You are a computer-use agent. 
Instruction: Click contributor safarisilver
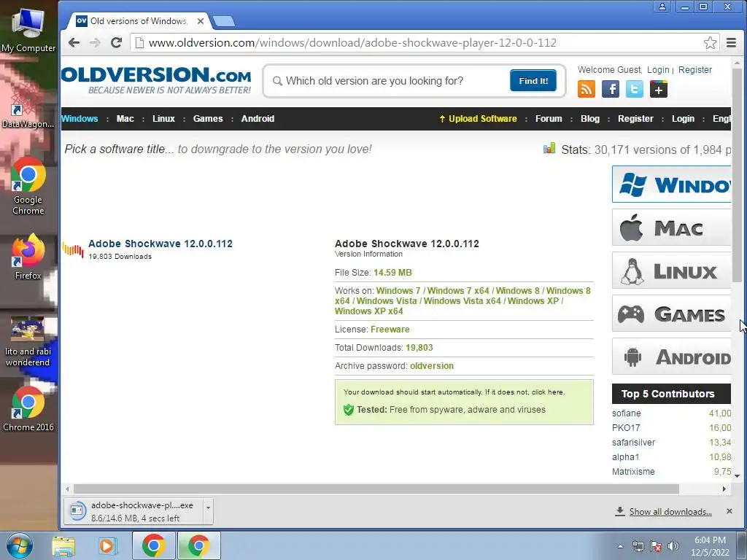[633, 443]
